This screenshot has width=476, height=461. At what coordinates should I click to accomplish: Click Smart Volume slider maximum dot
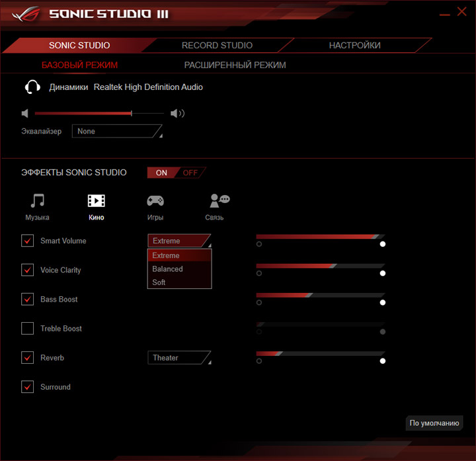click(383, 244)
